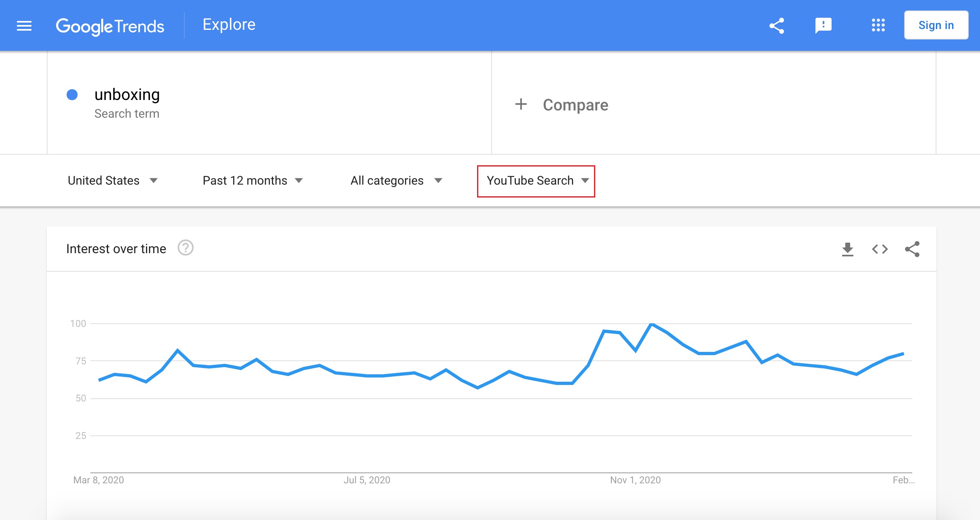Click the download icon for Interest over time

tap(848, 249)
